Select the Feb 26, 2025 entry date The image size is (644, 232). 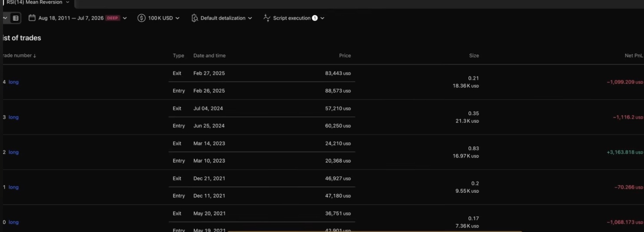[x=209, y=91]
